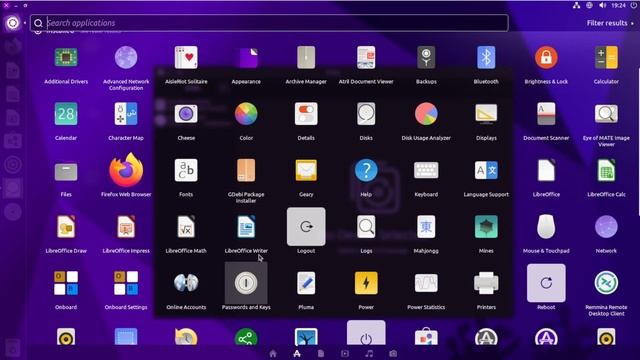Launch the Calculator app
640x360 pixels.
tap(606, 58)
